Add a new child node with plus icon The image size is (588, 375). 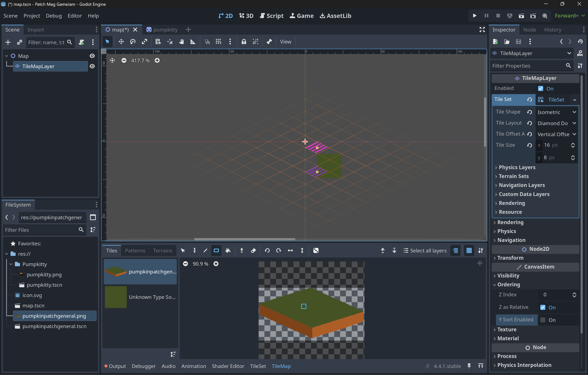[8, 42]
